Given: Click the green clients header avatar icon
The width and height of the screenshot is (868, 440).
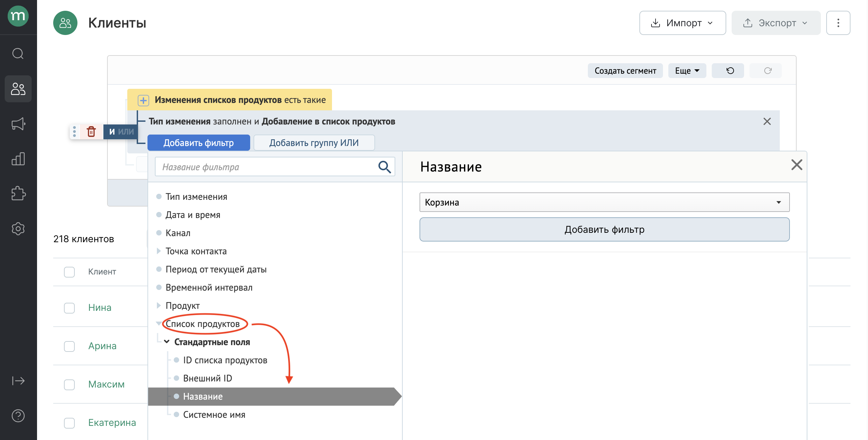Looking at the screenshot, I should (x=65, y=23).
